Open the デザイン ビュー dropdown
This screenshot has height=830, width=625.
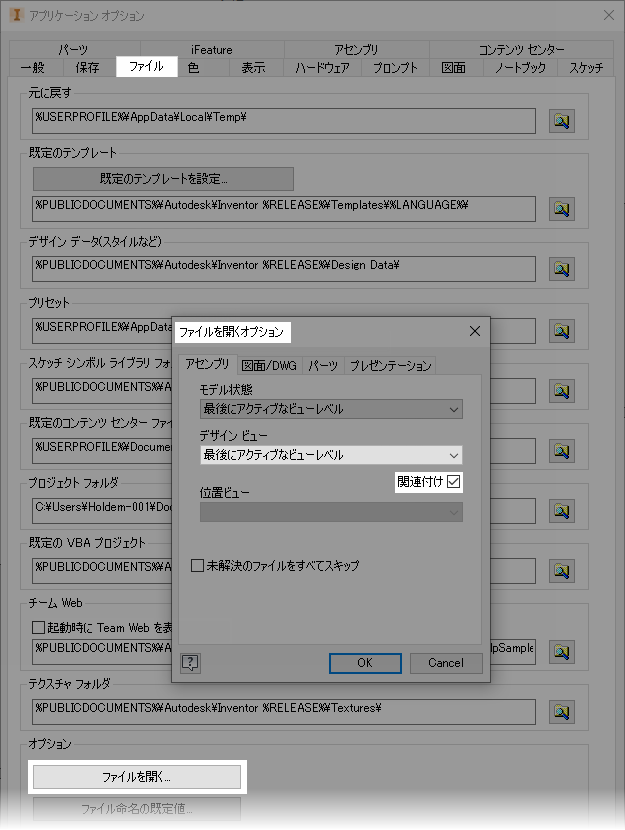point(331,455)
